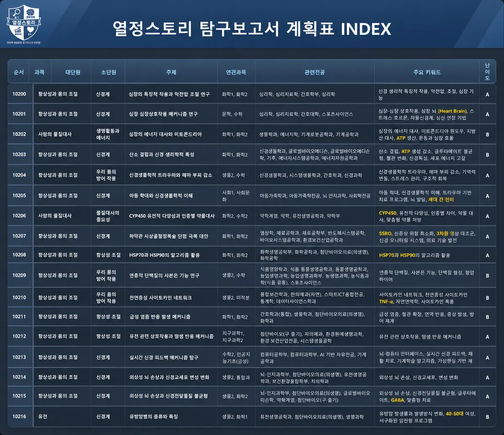Click the highlighted '(Heart Brain)' keyword

pos(452,111)
